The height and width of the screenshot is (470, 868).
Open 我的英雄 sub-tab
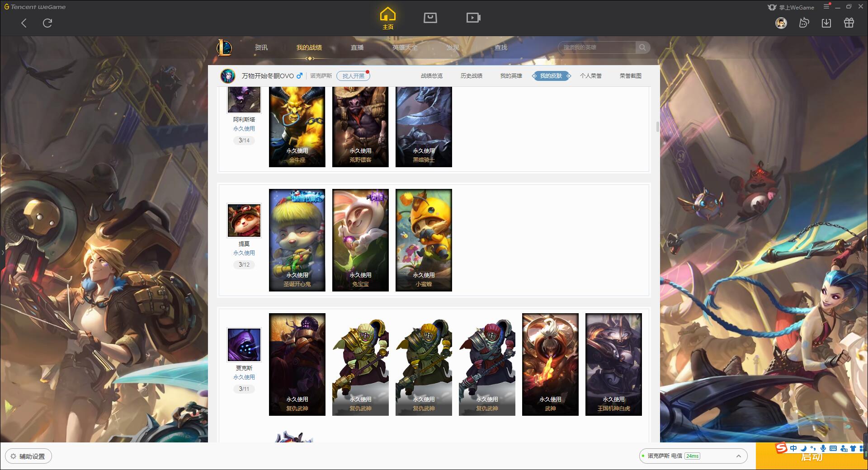(511, 76)
